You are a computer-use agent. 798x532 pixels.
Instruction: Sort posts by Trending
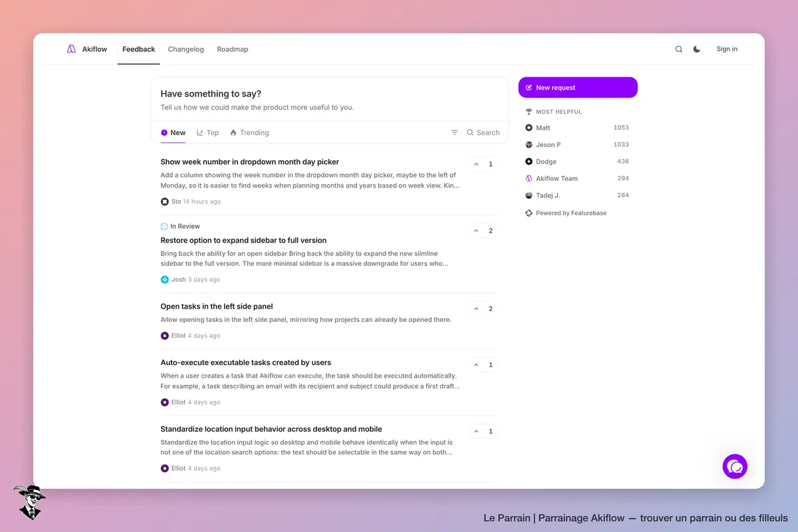(249, 133)
